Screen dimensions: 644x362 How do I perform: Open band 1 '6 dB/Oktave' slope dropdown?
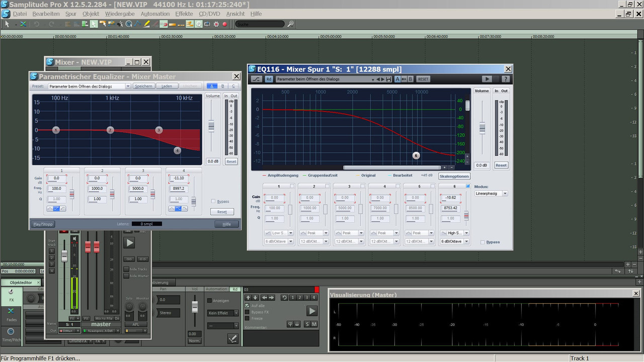coord(279,241)
